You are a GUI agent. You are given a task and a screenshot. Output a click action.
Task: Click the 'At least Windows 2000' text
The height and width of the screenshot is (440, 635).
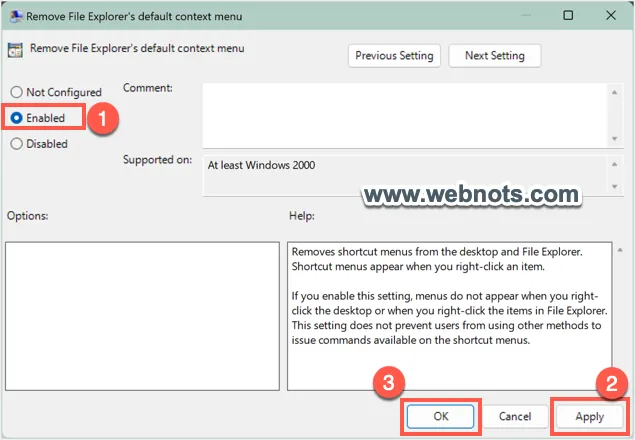(x=261, y=165)
